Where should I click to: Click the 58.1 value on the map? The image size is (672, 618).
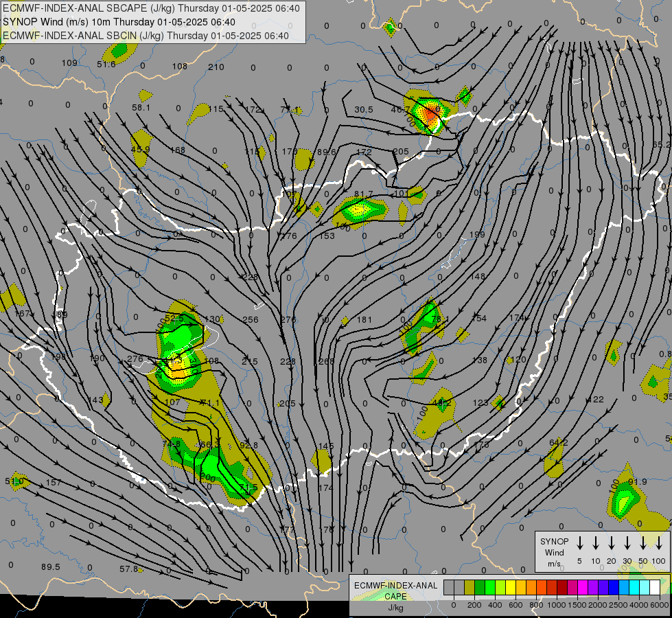[141, 108]
